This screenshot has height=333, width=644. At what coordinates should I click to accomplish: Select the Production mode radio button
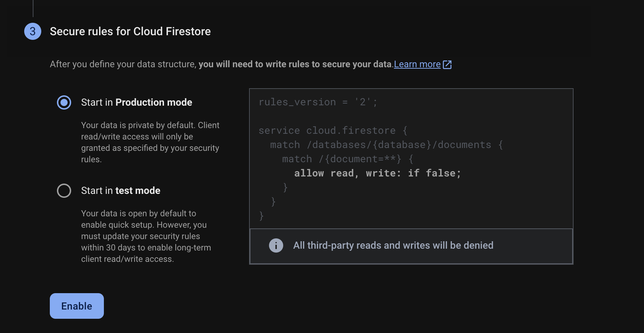tap(64, 102)
